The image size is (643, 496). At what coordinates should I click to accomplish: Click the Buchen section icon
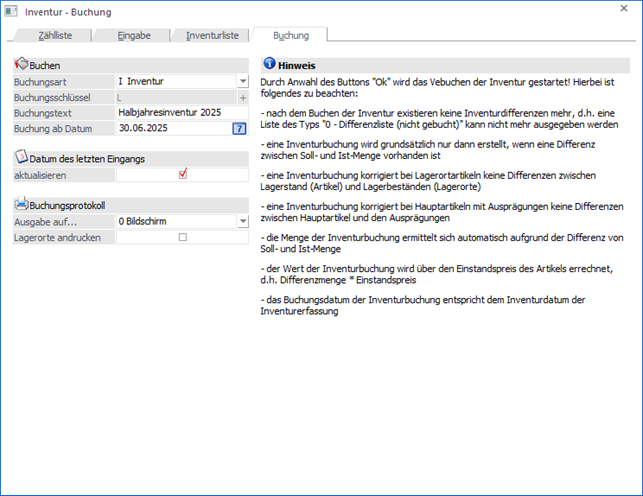(x=21, y=64)
